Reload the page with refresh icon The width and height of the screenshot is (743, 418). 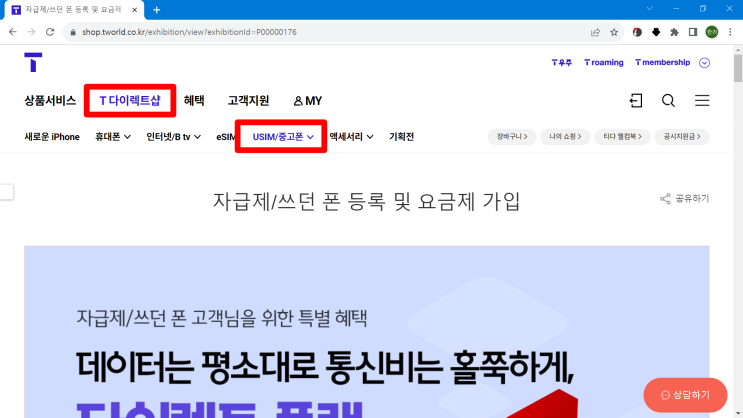[50, 32]
